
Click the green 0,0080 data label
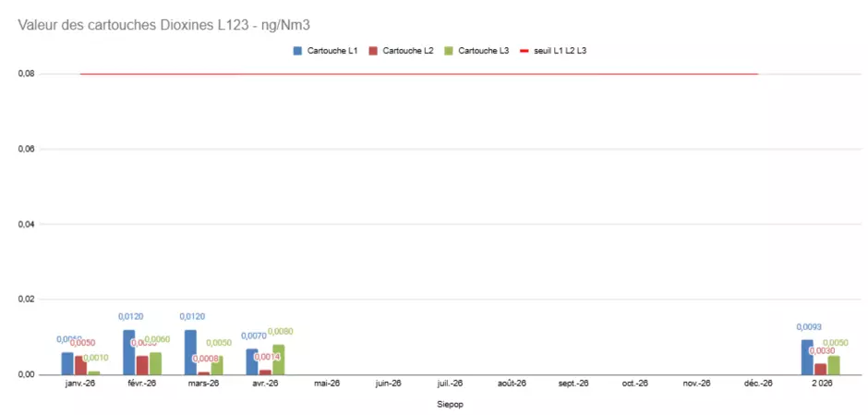point(280,331)
